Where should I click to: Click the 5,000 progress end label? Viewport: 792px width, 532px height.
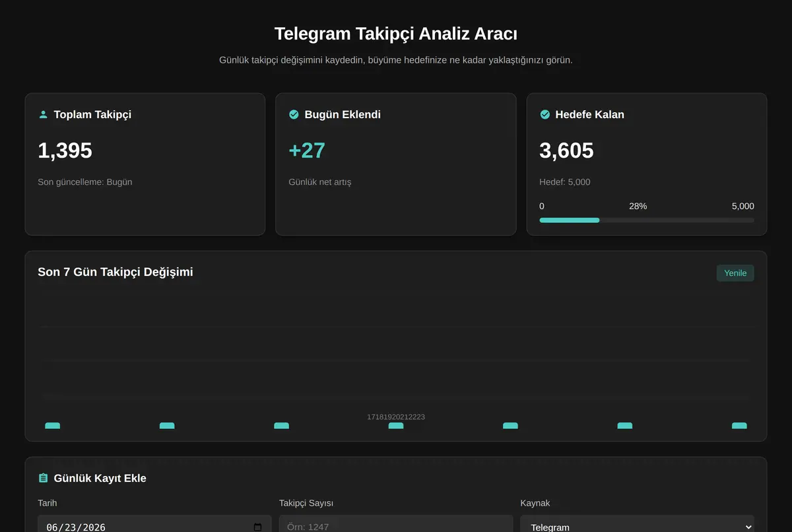click(x=743, y=207)
